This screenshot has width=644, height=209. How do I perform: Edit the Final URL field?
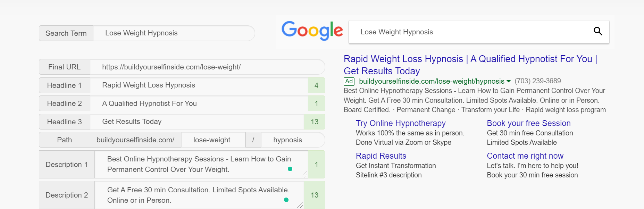(207, 67)
